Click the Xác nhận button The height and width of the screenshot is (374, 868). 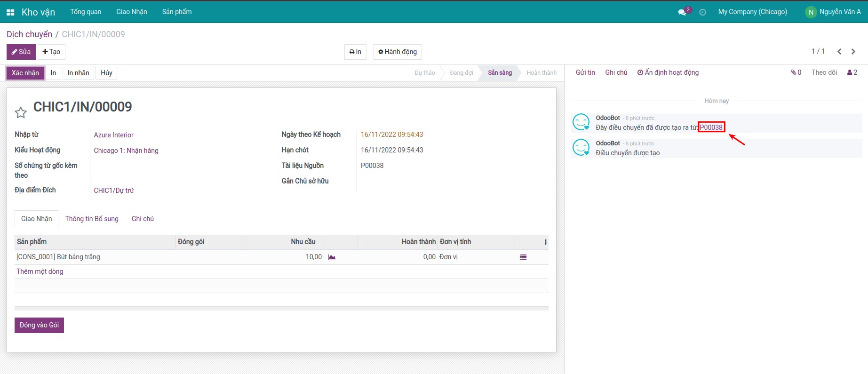[25, 73]
